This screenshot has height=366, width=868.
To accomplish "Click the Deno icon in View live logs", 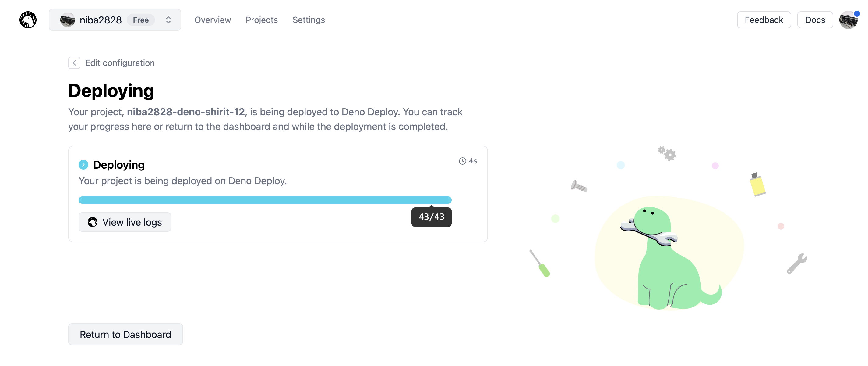I will pos(92,222).
